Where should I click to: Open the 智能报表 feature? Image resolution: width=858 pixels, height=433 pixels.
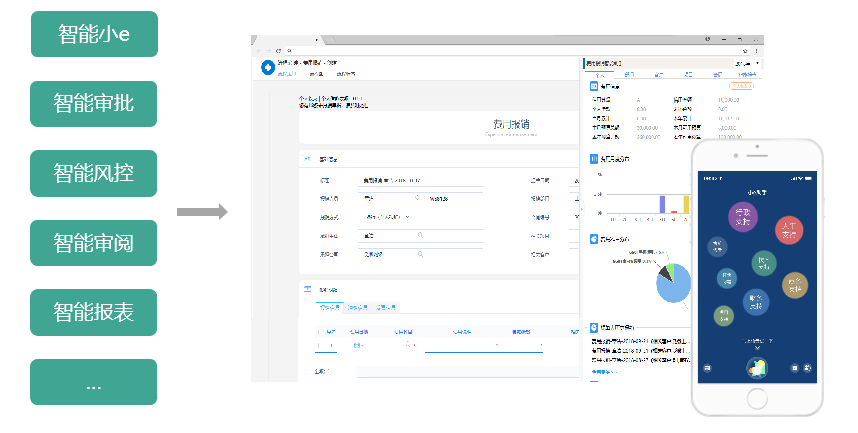(94, 312)
